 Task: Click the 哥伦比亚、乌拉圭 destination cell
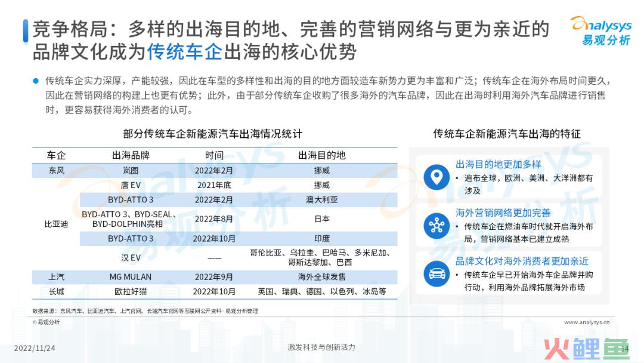pyautogui.click(x=321, y=258)
